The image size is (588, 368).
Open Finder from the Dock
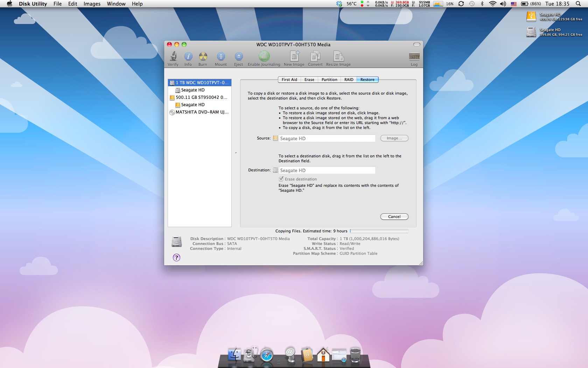point(234,355)
